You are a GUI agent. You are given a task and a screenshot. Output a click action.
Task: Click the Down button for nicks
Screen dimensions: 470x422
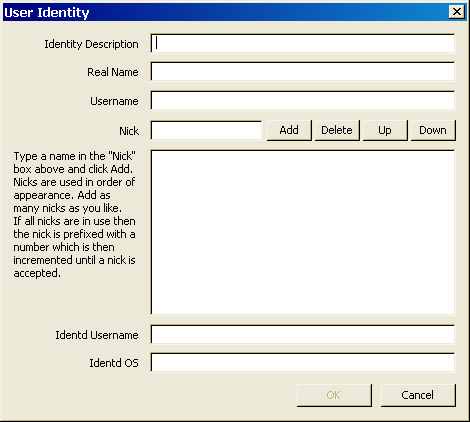tap(433, 130)
